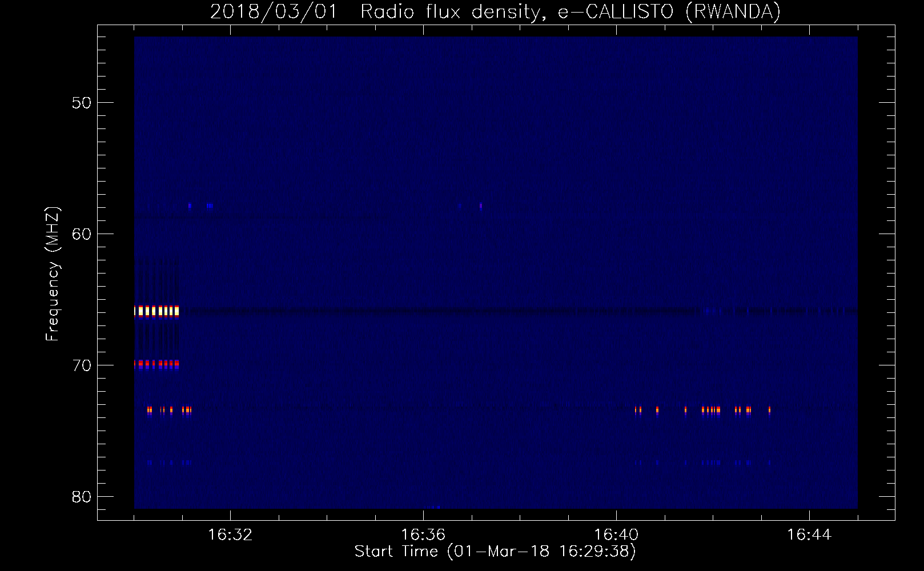Select the 50 MHz y-axis tick label

tap(82, 103)
